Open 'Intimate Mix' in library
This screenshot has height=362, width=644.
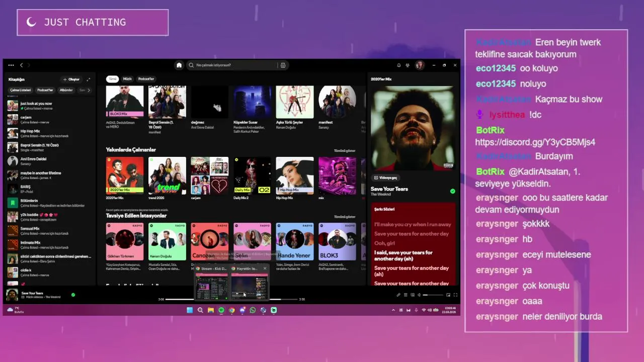pos(49,245)
